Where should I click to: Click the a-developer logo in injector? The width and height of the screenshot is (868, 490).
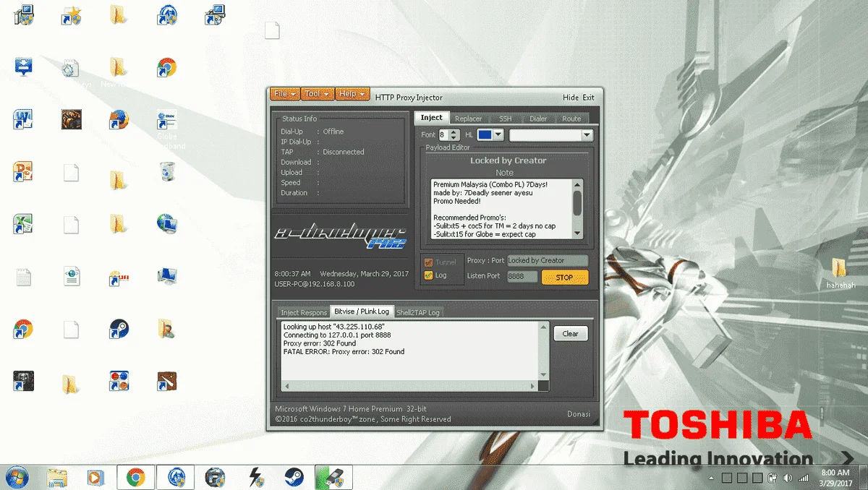(x=340, y=238)
